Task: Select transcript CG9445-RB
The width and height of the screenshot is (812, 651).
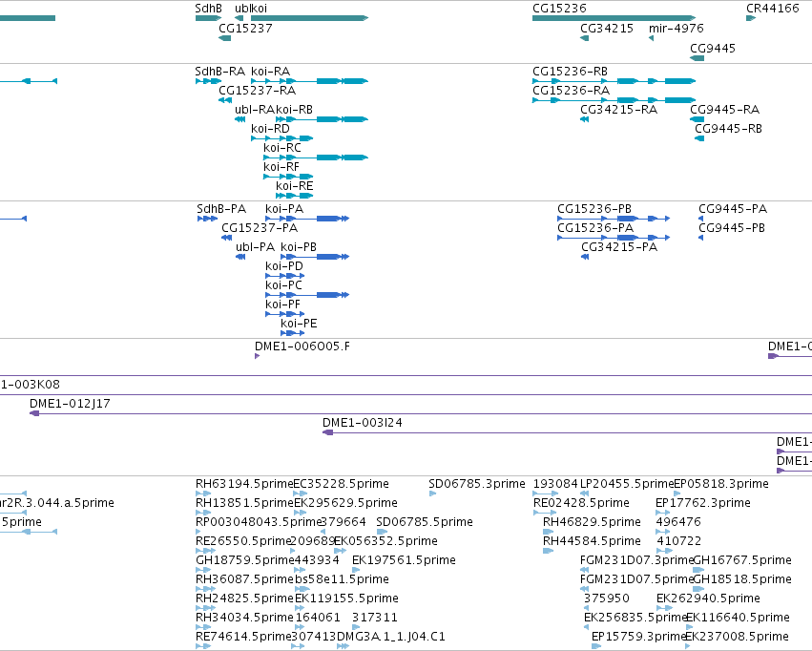Action: (729, 129)
